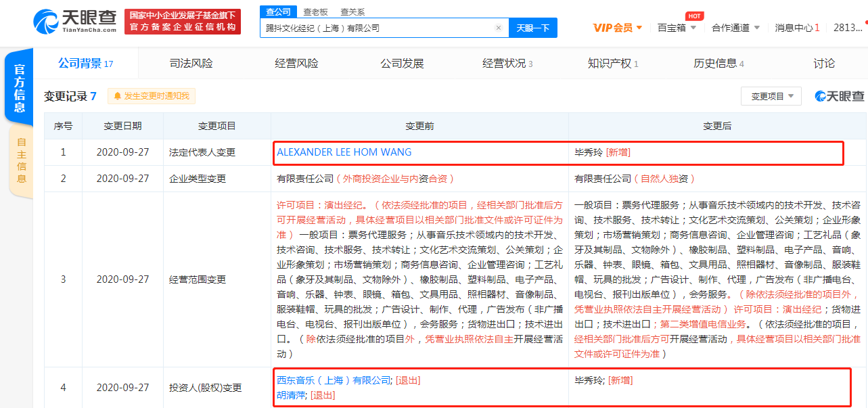Open the 知识产权 tab
The image size is (868, 408).
point(613,64)
